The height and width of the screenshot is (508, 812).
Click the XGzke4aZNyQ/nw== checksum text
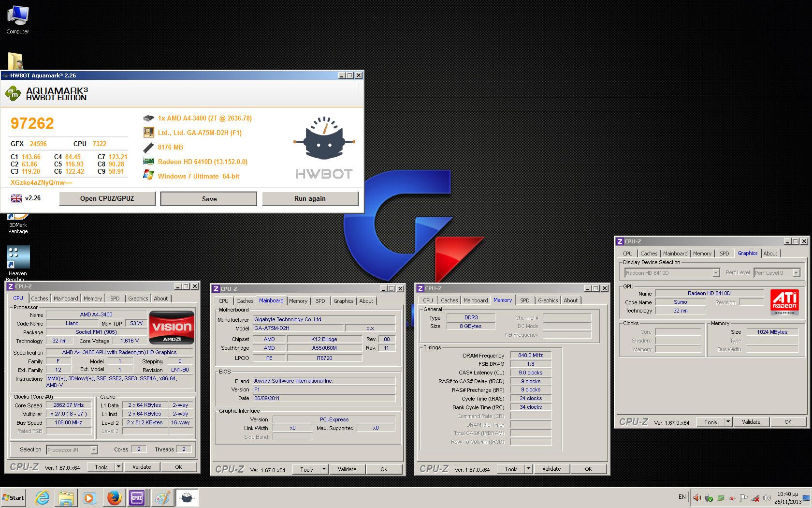42,182
